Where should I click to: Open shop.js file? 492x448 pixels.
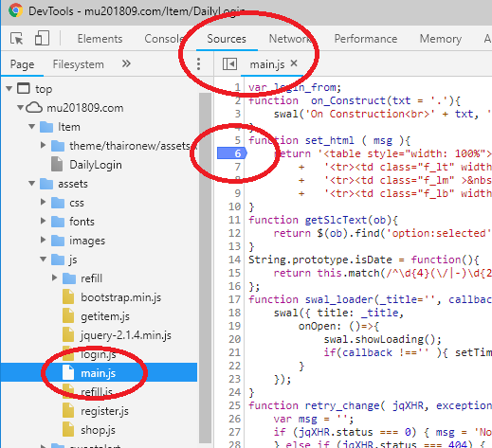[x=98, y=430]
